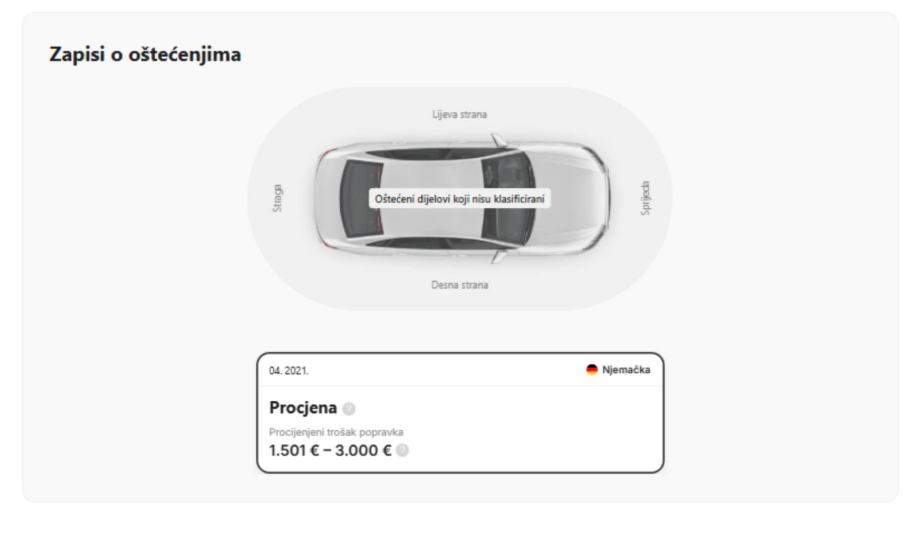Click the "Njemačka" country label
919x536 pixels.
[627, 370]
